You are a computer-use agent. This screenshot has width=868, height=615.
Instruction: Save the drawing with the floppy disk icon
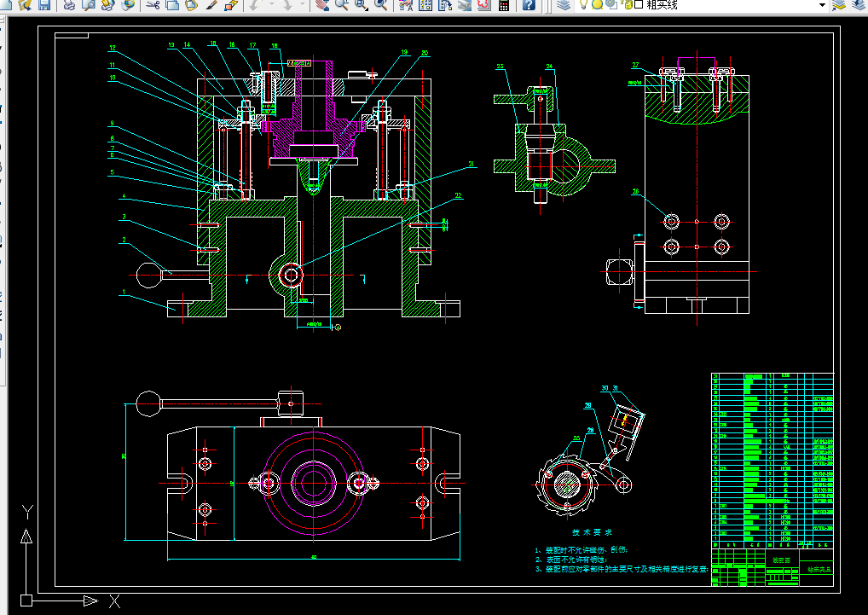point(43,5)
